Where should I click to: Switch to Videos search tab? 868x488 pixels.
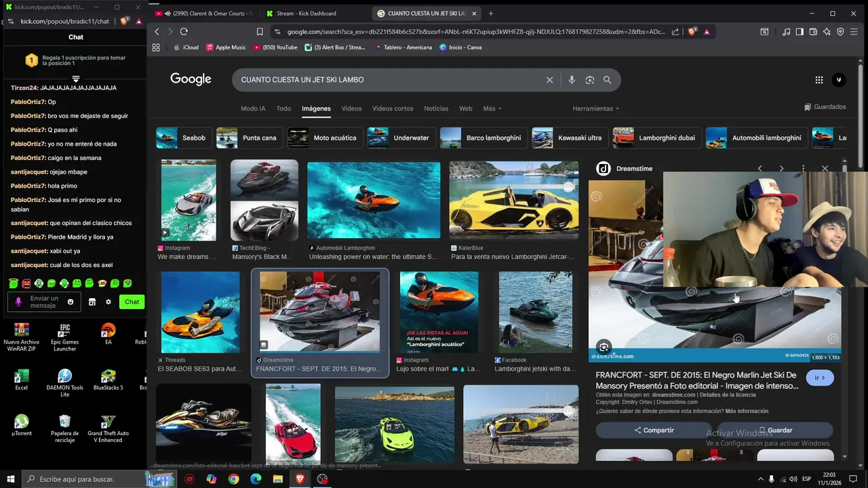click(x=351, y=108)
